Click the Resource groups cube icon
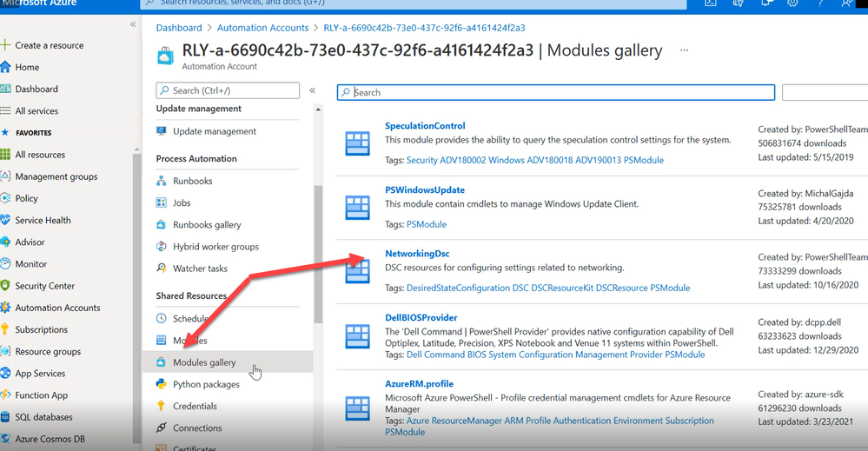The height and width of the screenshot is (451, 868). point(5,351)
